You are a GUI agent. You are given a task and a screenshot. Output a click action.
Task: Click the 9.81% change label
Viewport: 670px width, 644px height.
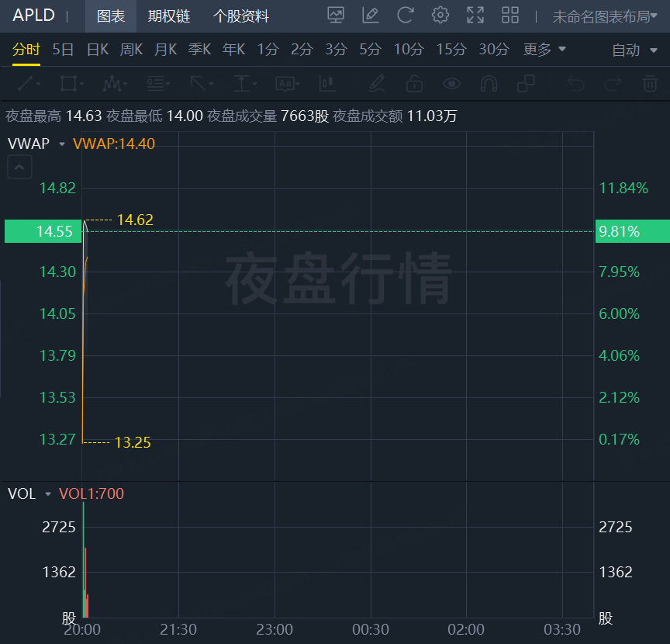[x=633, y=231]
